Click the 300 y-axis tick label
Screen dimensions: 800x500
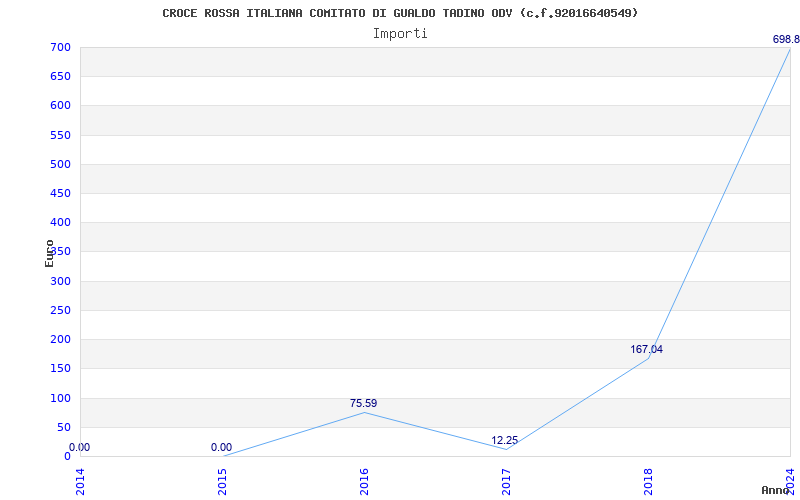pos(60,282)
